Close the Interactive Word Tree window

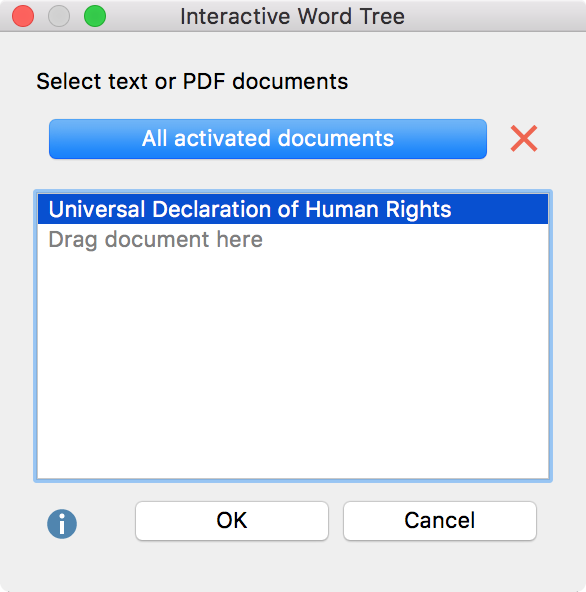coord(23,16)
